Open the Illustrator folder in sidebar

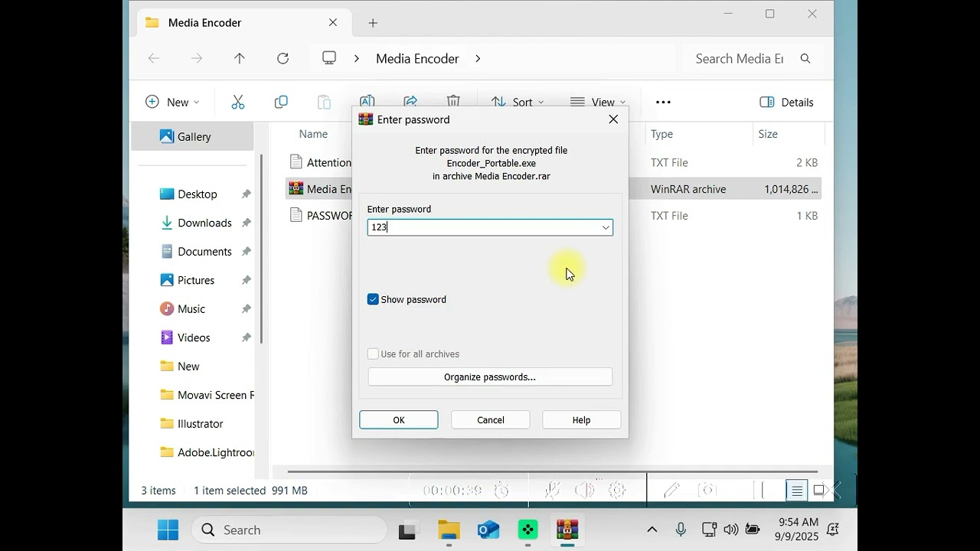point(201,424)
